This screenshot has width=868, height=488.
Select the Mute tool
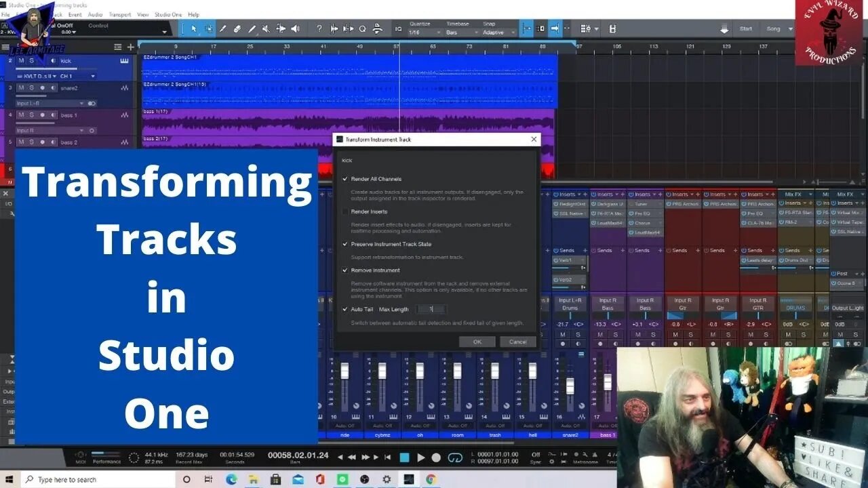click(266, 28)
